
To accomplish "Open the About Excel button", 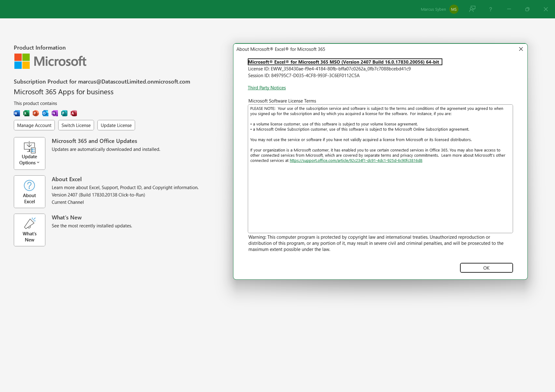I will click(x=30, y=192).
